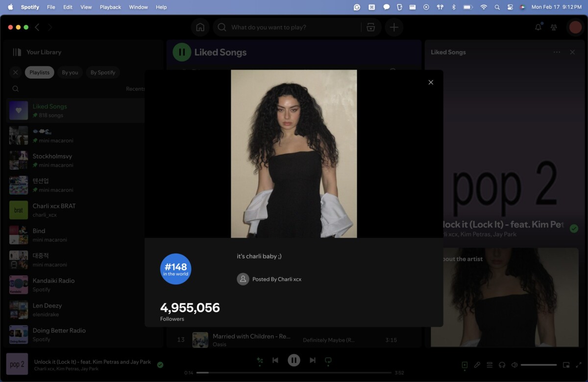Screen dimensions: 588x382
Task: Open Liked Songs playlist in library
Action: point(76,110)
